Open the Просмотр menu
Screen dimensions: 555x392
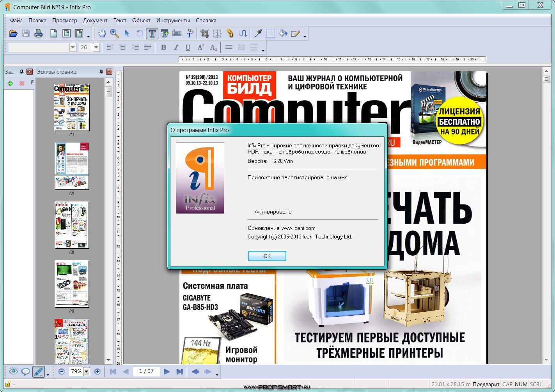point(65,20)
